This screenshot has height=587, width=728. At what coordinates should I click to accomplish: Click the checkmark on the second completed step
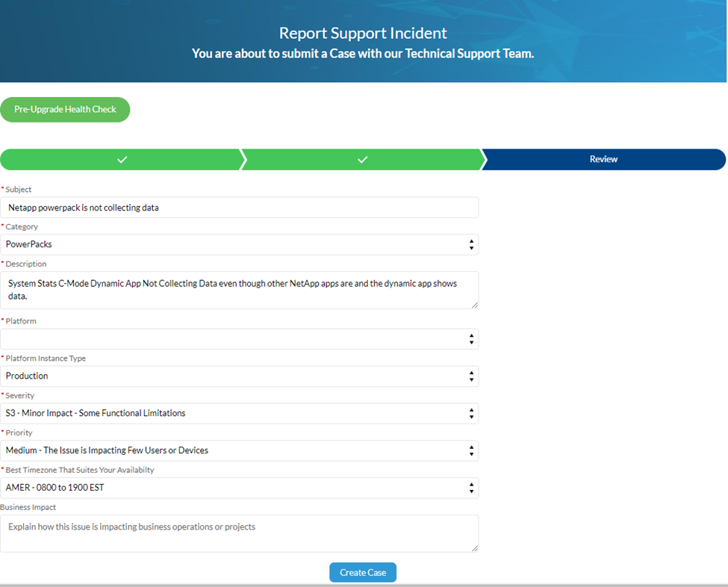point(363,159)
